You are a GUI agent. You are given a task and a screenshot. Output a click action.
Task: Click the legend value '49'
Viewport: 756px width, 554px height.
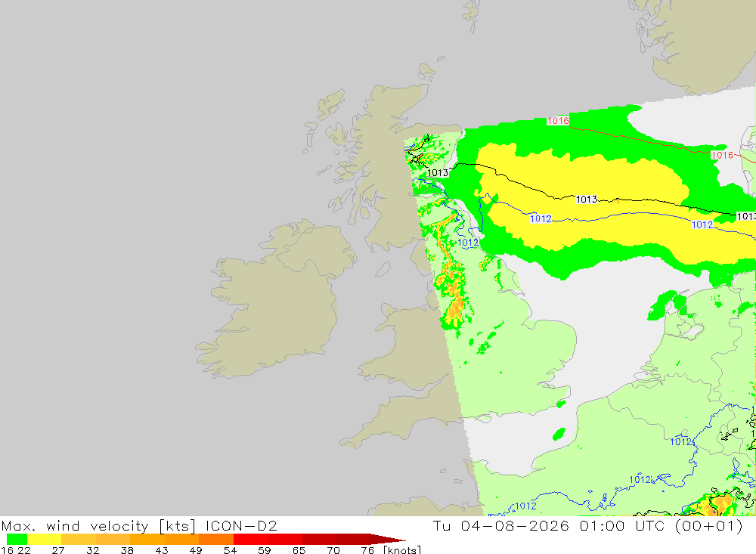196,549
